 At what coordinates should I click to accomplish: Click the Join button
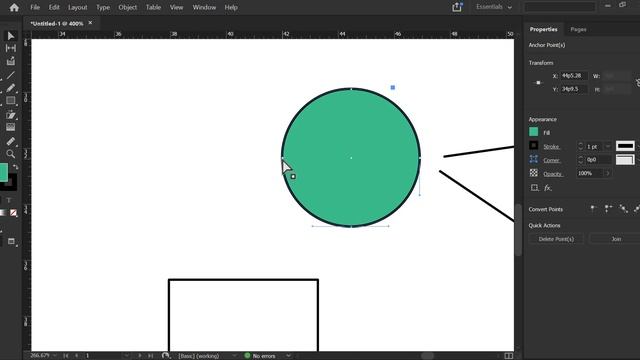pyautogui.click(x=616, y=239)
